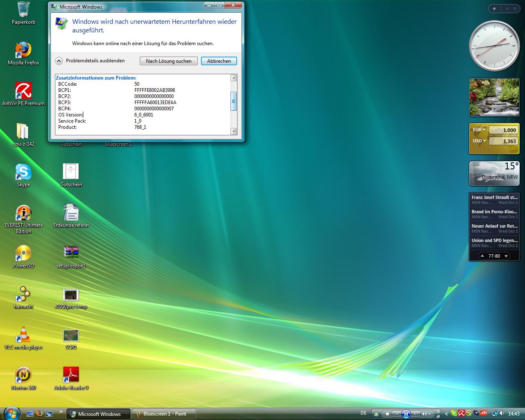Select VLC media player shortcut
The image size is (525, 420).
pyautogui.click(x=23, y=338)
